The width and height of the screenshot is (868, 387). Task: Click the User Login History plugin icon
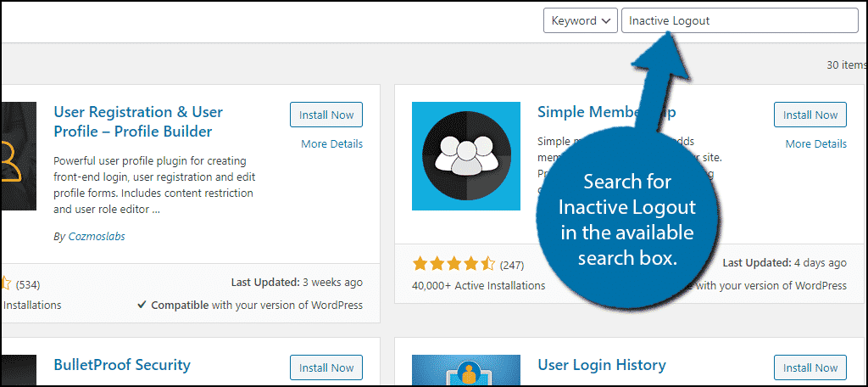pyautogui.click(x=466, y=369)
